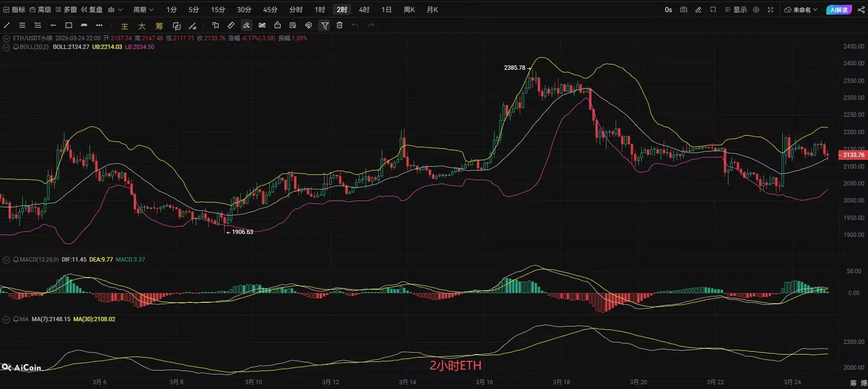The height and width of the screenshot is (389, 868).
Task: Switch to 4时 timeframe
Action: click(x=364, y=10)
